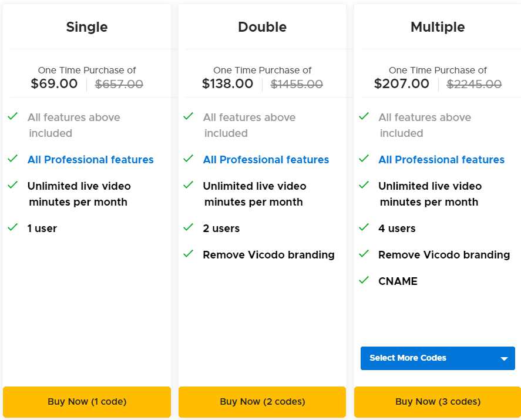Click the chevron arrow on Select More Codes
The image size is (521, 420).
point(503,358)
